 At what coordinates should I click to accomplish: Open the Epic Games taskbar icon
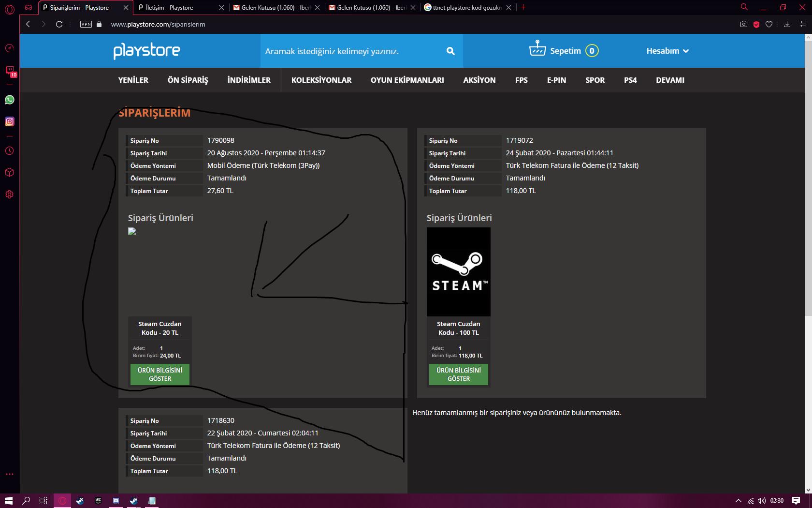98,501
